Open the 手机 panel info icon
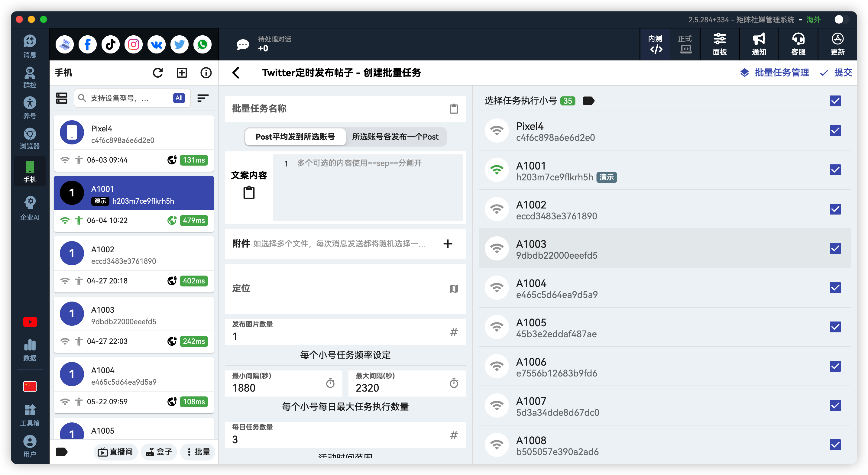The image size is (868, 475). (206, 73)
